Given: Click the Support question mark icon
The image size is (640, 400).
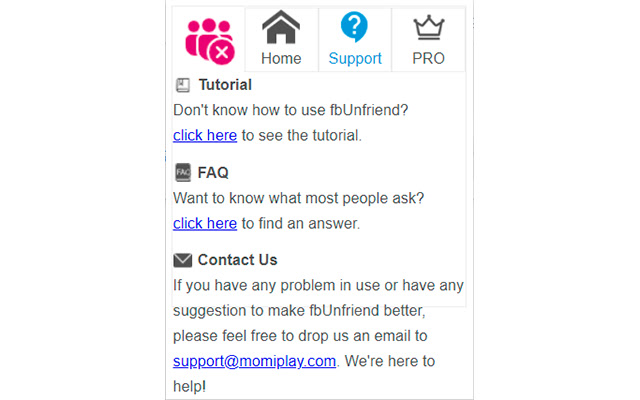Looking at the screenshot, I should [x=354, y=27].
